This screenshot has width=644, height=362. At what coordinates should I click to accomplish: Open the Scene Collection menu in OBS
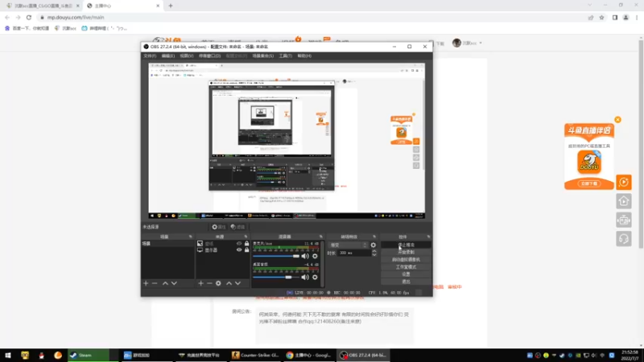click(262, 56)
